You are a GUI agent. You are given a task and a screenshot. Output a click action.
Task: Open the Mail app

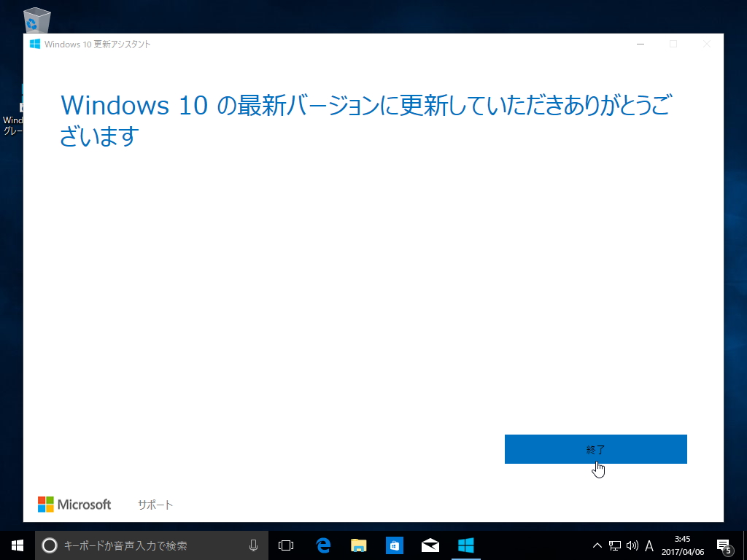click(430, 545)
